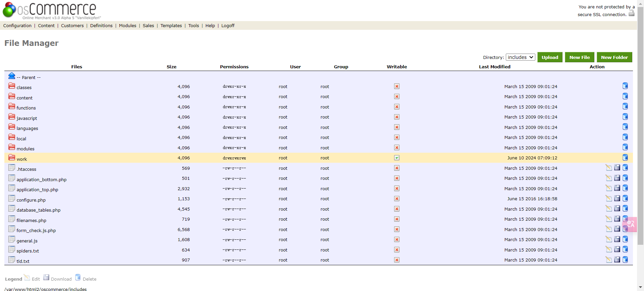Open application_top.php link
This screenshot has width=644, height=291.
coord(38,190)
